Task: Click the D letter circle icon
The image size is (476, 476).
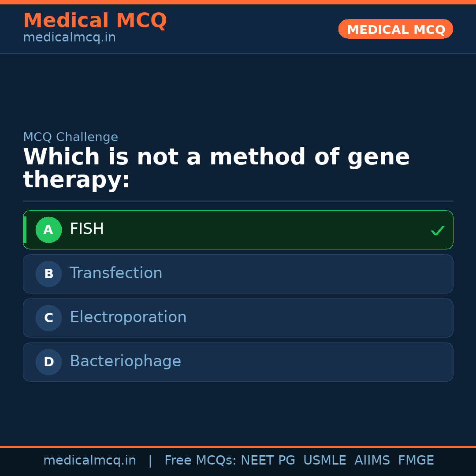Action: click(48, 362)
